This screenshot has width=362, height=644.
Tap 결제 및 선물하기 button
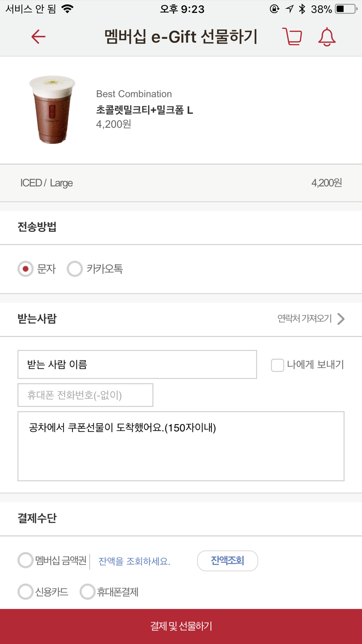(x=181, y=626)
